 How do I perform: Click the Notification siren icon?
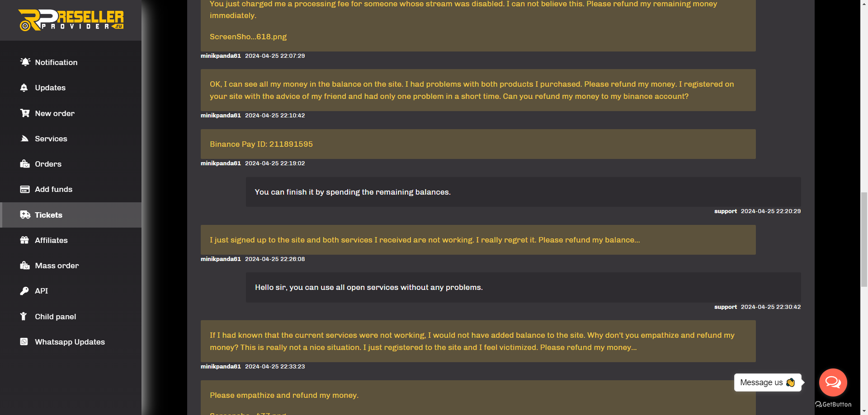coord(25,62)
